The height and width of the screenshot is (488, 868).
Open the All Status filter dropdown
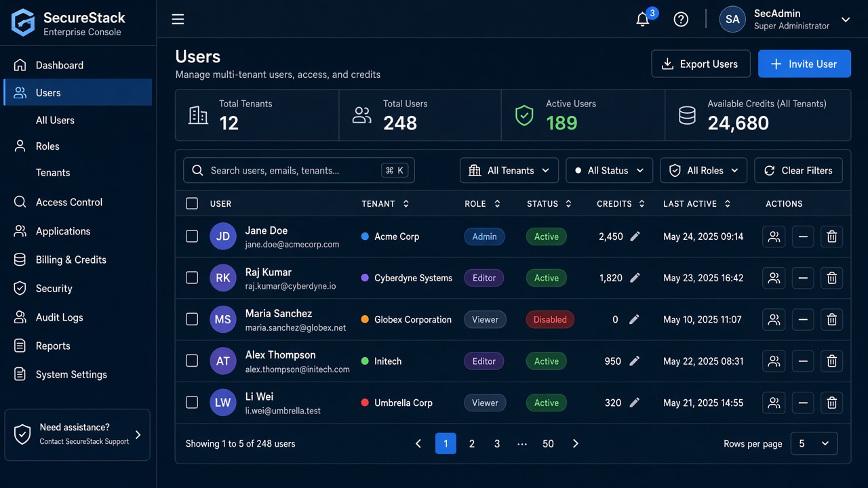(x=610, y=171)
